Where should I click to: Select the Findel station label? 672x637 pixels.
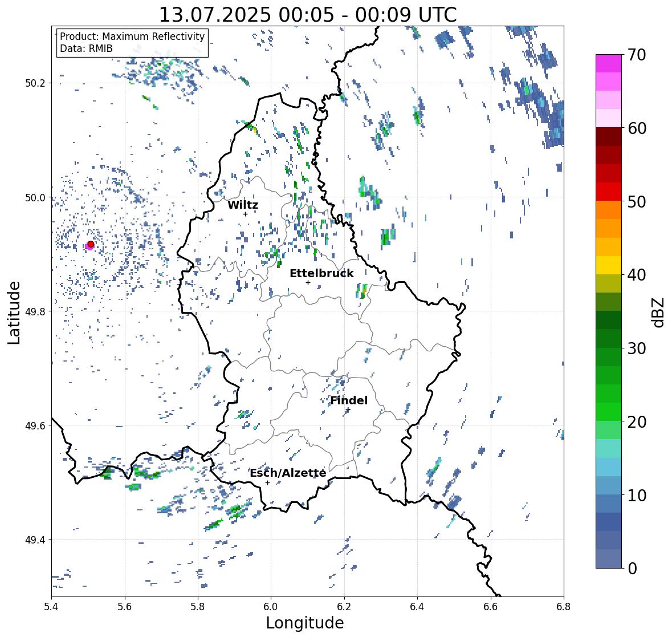tap(349, 400)
